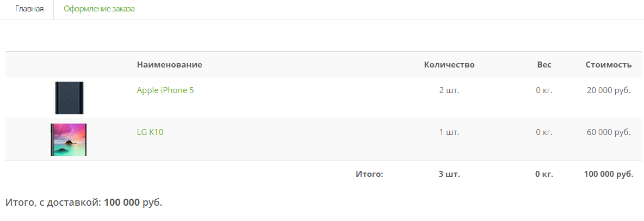This screenshot has width=644, height=221.
Task: Open the LG K10 product link
Action: click(150, 132)
